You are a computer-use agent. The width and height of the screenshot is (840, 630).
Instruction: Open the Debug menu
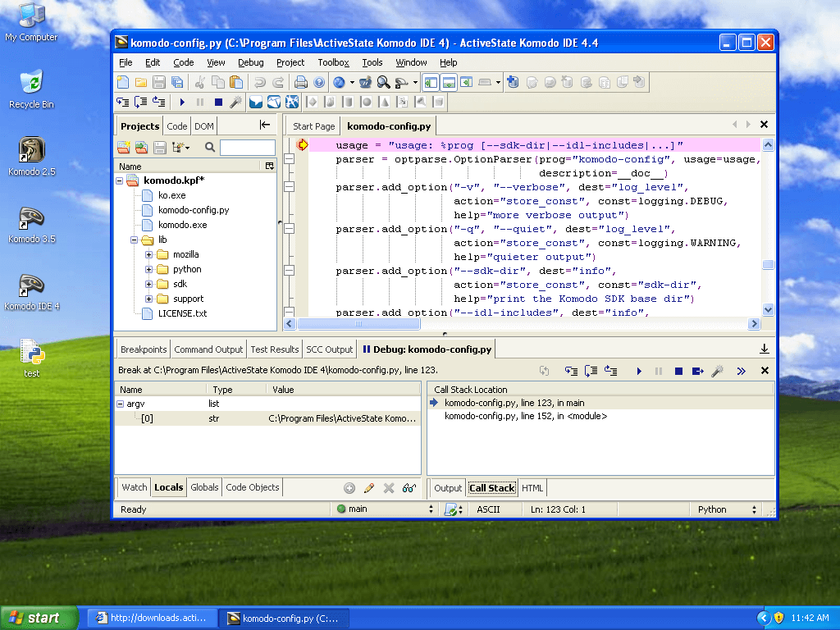(x=250, y=62)
